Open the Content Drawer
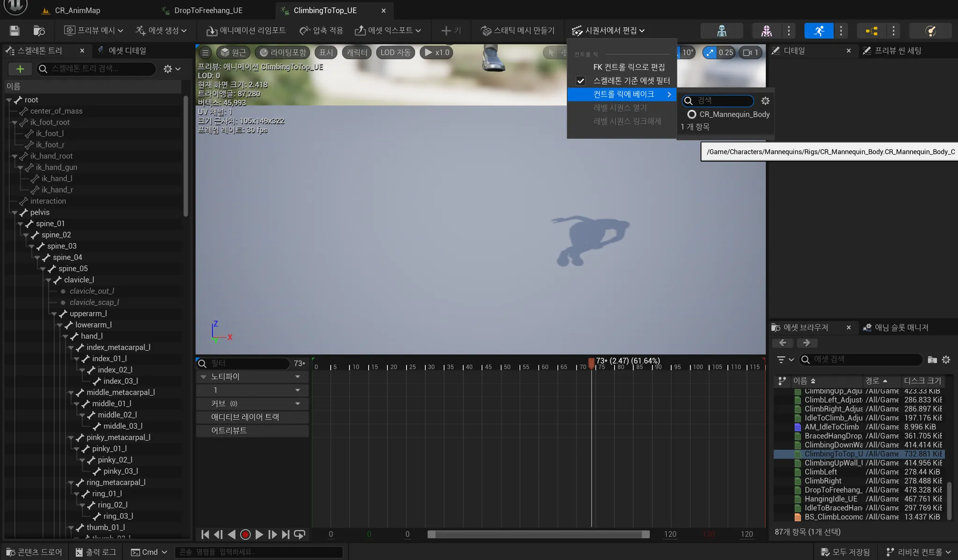Image resolution: width=958 pixels, height=560 pixels. [x=34, y=552]
